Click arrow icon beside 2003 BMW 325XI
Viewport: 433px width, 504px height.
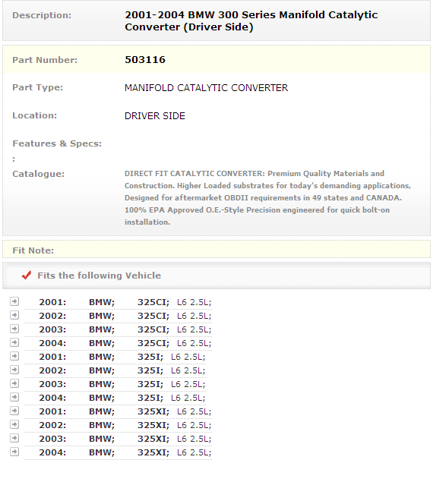(x=14, y=438)
